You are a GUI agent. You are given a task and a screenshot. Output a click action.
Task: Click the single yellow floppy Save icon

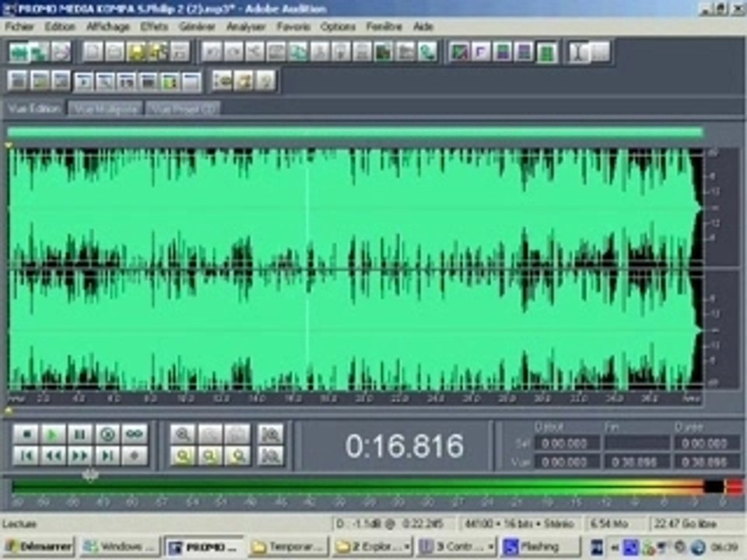click(136, 51)
